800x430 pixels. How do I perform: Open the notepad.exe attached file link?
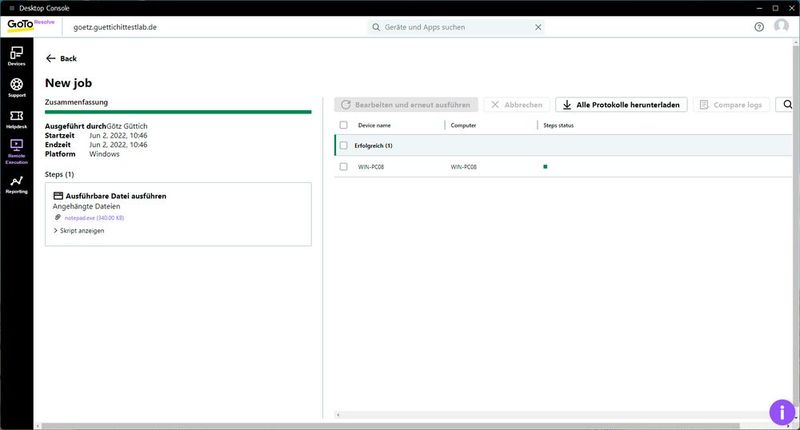point(94,217)
